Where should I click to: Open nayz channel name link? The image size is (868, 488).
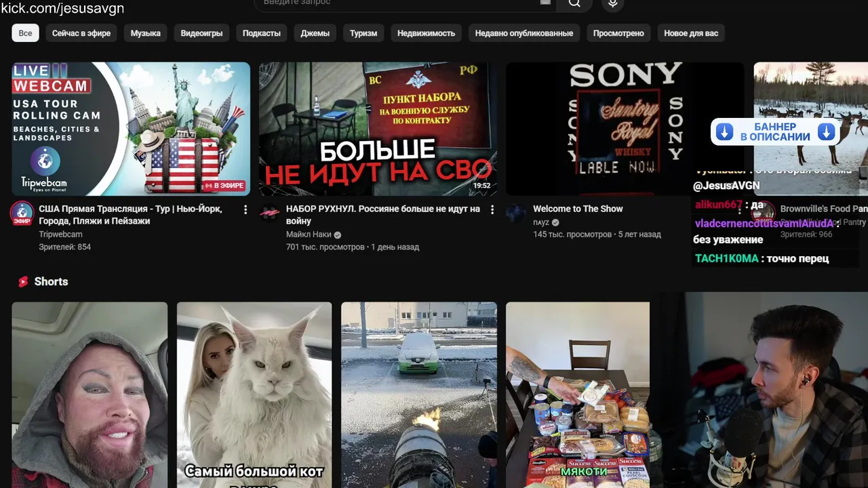[541, 222]
